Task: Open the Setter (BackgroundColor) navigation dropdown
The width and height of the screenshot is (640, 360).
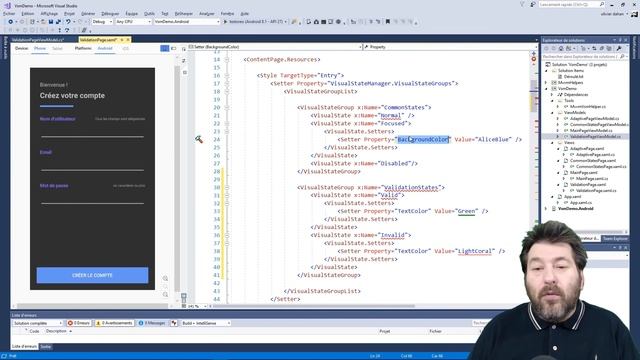Action: click(276, 47)
